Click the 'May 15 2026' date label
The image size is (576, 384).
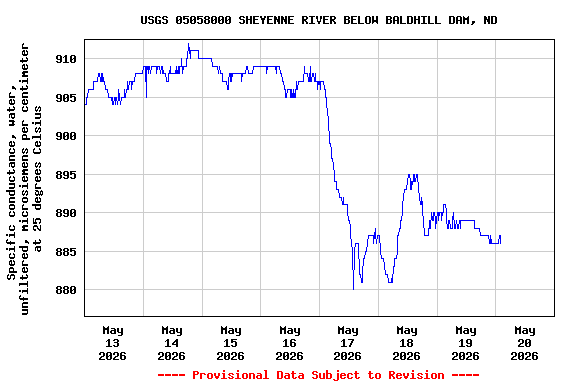(230, 343)
